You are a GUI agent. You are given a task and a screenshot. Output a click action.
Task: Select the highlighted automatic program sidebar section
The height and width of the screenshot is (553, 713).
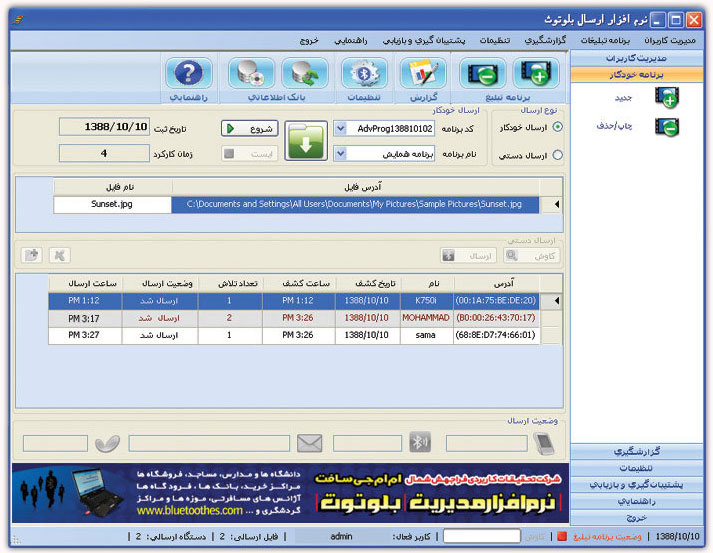click(x=636, y=75)
